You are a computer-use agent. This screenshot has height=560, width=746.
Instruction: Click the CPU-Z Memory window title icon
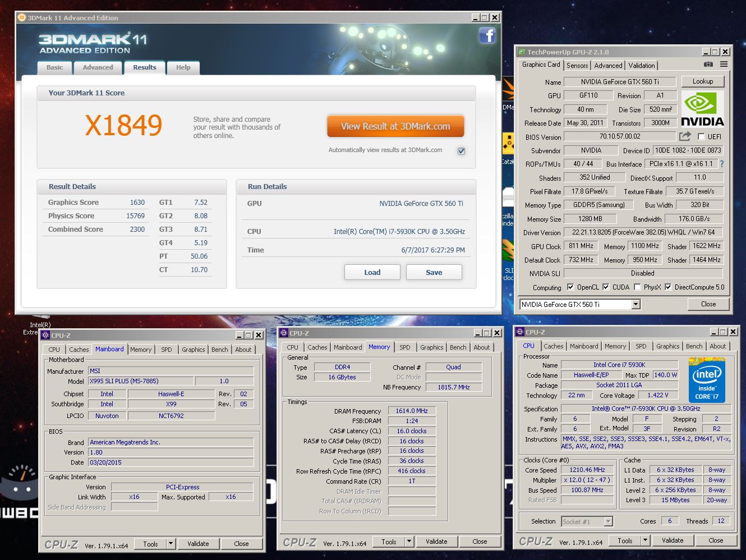(x=284, y=333)
